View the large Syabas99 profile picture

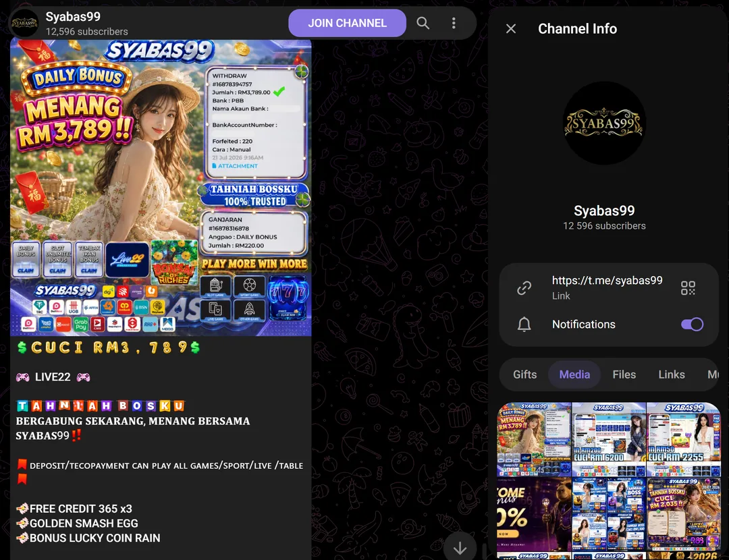point(604,123)
